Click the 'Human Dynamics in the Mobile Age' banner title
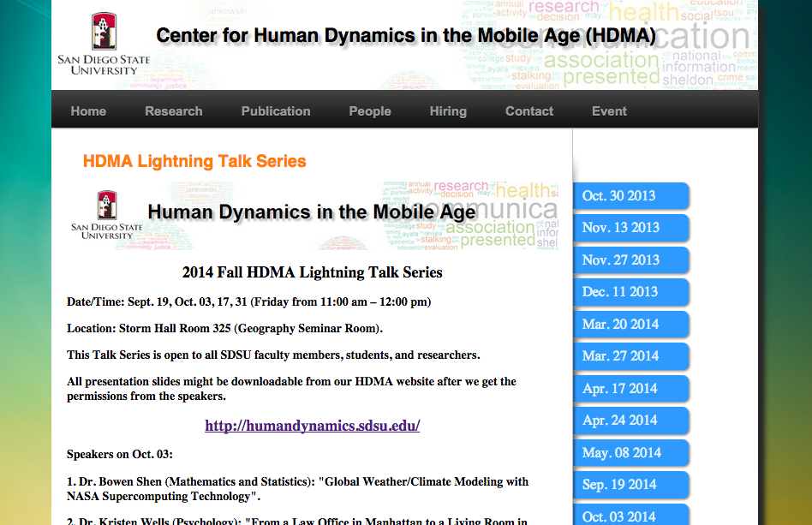Screen dimensions: 812x525 (x=312, y=212)
